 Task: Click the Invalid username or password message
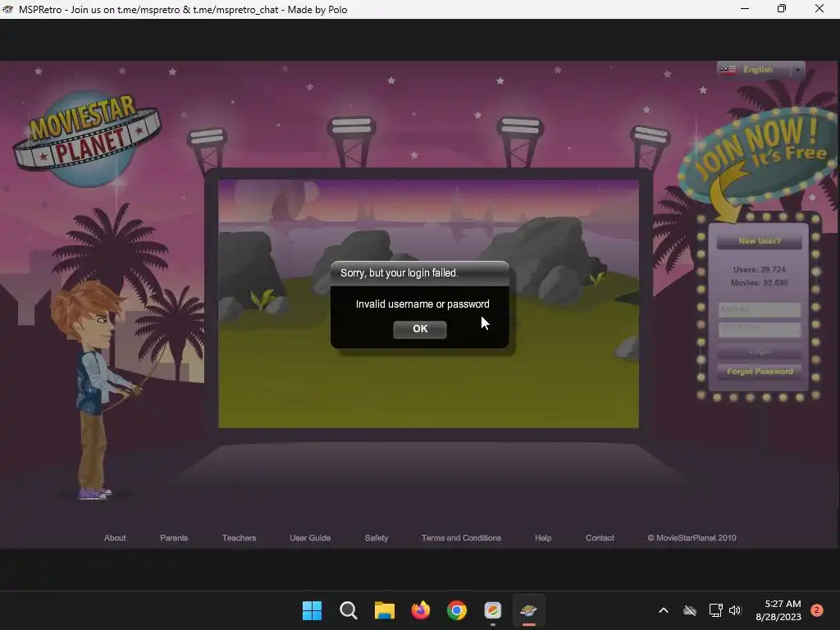pos(422,304)
